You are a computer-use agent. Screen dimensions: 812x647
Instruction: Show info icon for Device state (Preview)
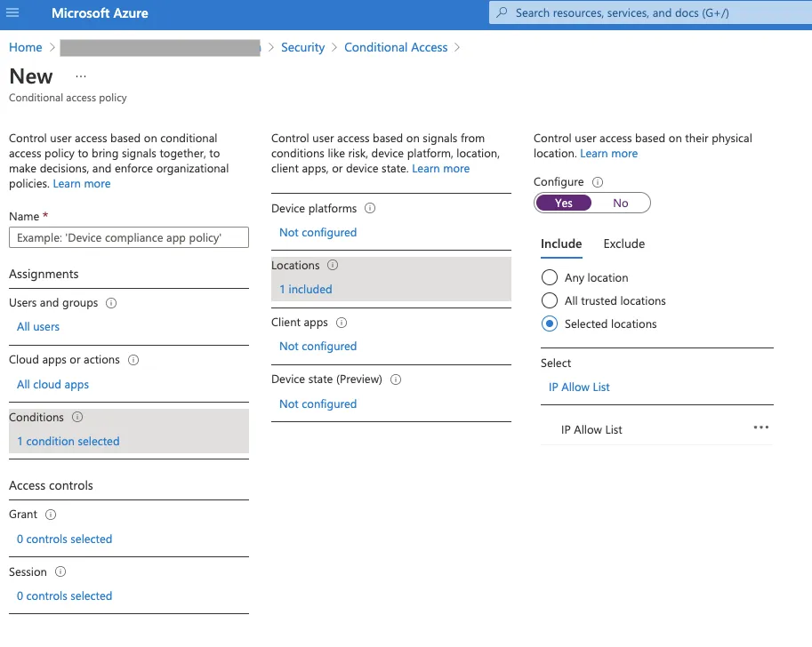coord(396,379)
